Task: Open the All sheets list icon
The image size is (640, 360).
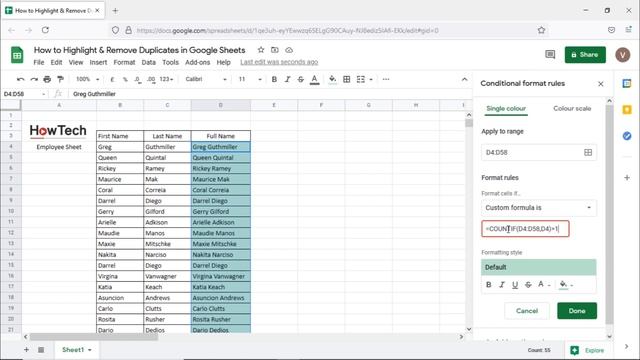Action: pos(41,350)
